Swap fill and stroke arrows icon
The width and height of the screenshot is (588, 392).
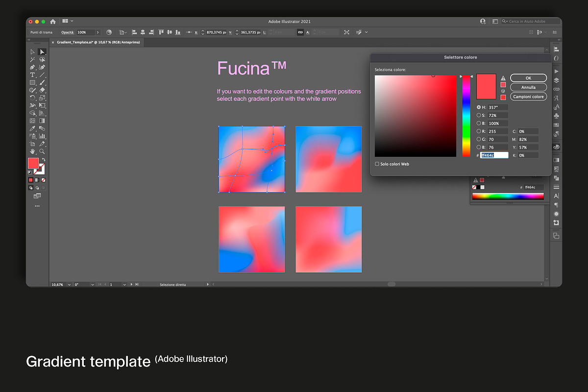pyautogui.click(x=44, y=159)
